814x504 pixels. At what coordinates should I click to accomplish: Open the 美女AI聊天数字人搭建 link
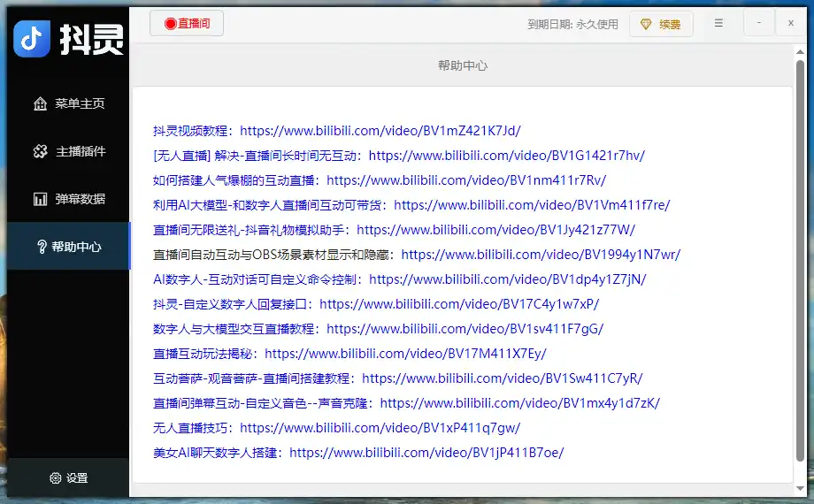[426, 452]
